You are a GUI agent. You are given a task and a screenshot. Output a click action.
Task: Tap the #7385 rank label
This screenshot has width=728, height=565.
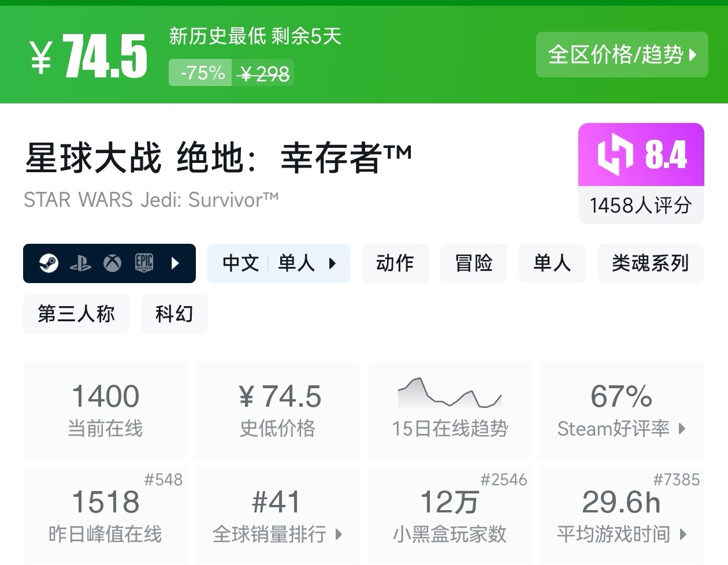point(677,479)
